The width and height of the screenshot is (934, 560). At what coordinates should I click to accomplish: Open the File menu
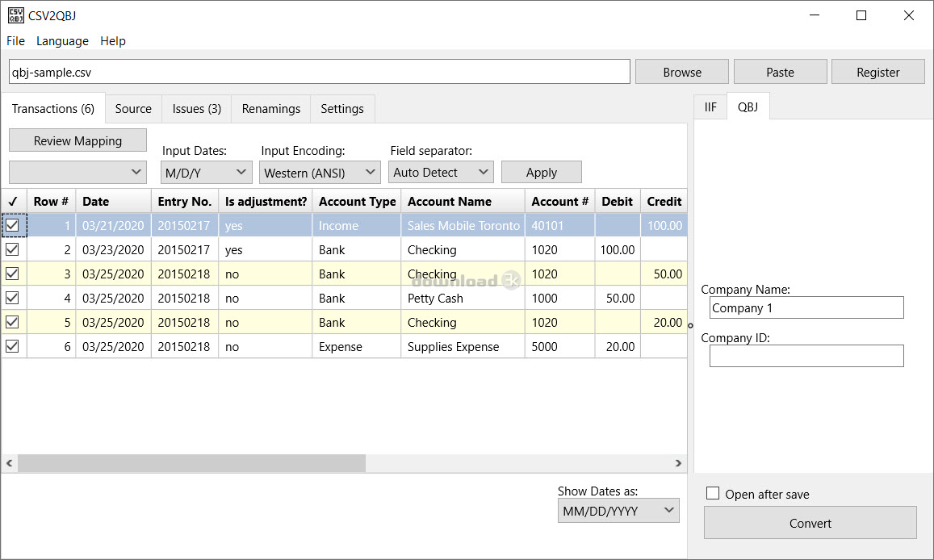[x=15, y=41]
